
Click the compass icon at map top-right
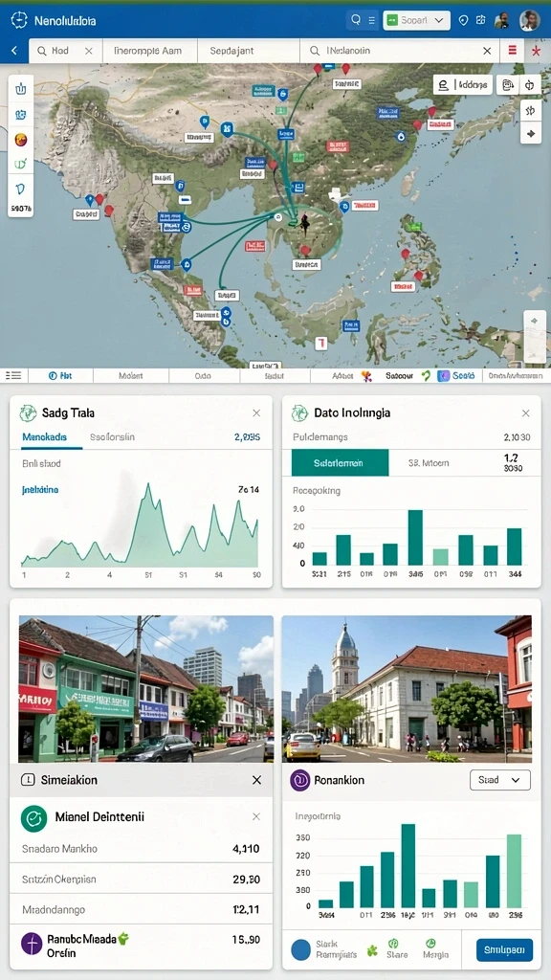coord(530,85)
